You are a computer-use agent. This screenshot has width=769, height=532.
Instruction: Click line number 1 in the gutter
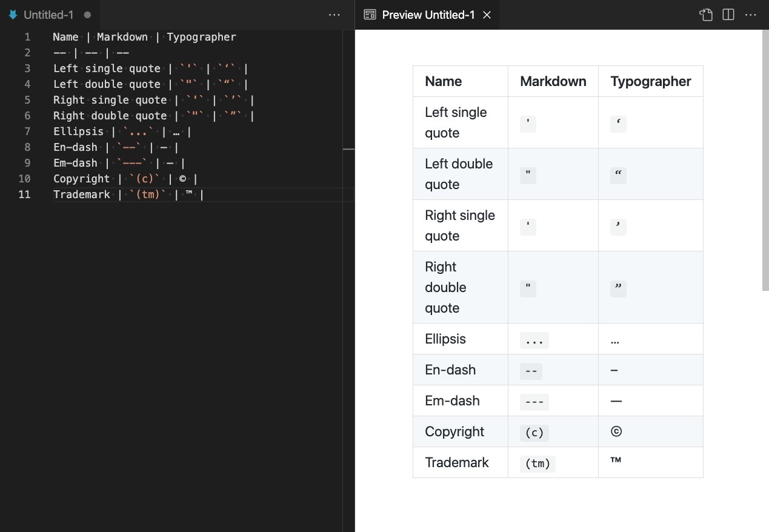(27, 37)
